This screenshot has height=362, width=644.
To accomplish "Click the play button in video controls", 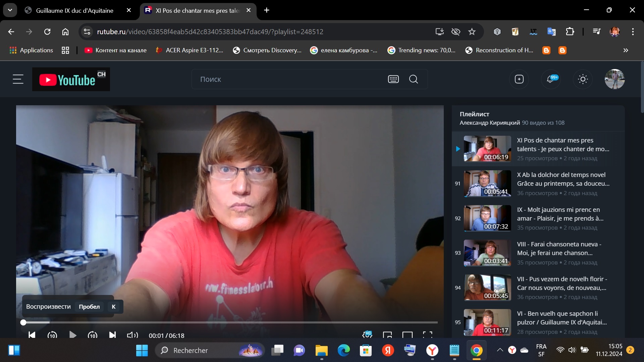I will click(x=72, y=335).
